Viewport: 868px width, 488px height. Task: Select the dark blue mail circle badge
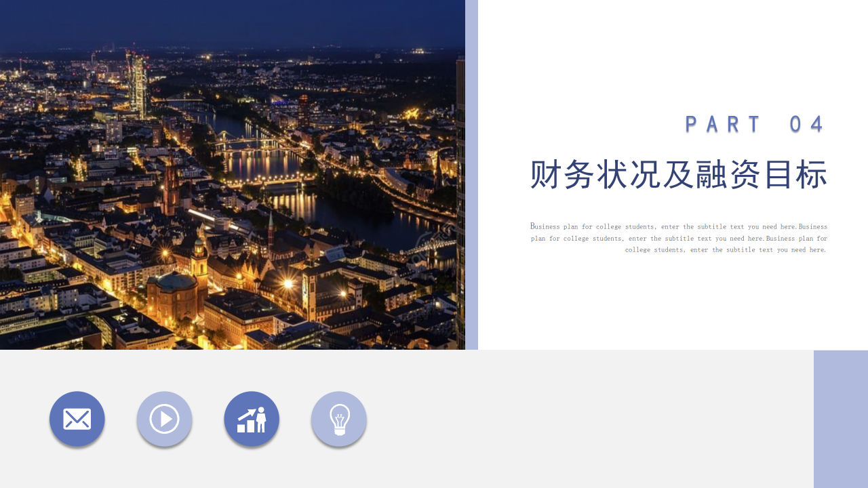pyautogui.click(x=77, y=419)
